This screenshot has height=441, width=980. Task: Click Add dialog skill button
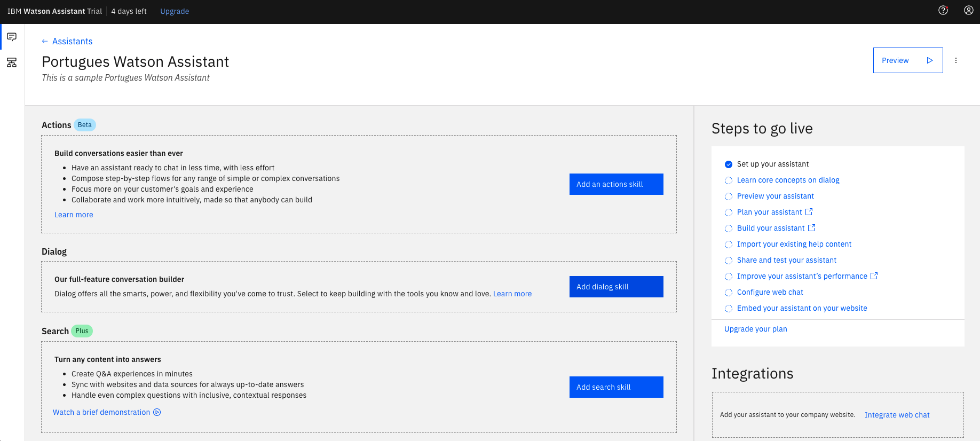tap(617, 287)
